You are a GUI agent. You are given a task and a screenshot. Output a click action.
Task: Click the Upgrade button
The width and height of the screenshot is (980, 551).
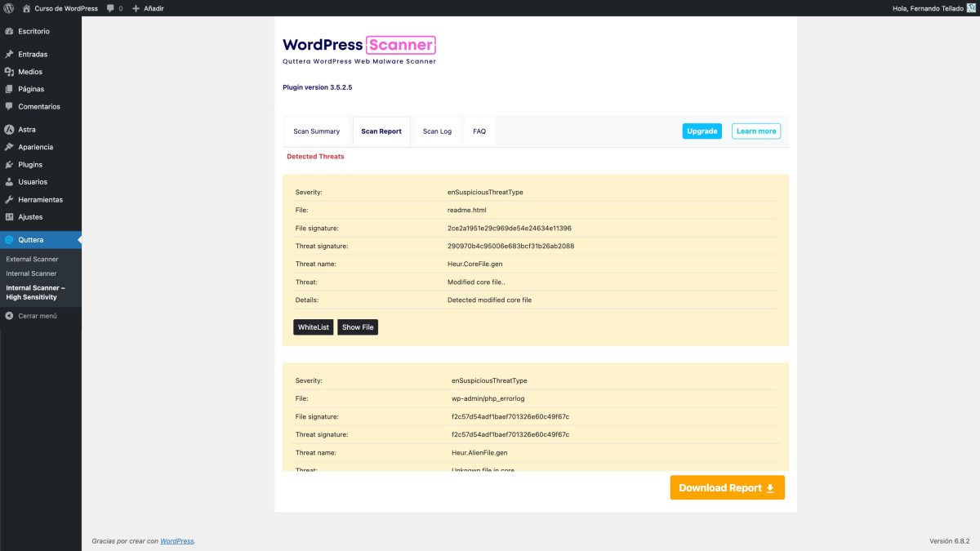click(x=701, y=131)
